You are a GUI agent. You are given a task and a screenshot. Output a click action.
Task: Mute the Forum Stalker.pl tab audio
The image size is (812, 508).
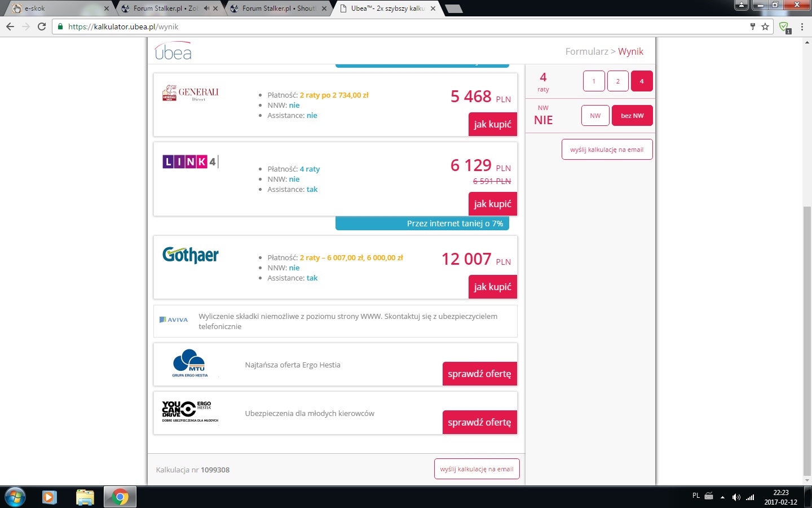pyautogui.click(x=206, y=8)
